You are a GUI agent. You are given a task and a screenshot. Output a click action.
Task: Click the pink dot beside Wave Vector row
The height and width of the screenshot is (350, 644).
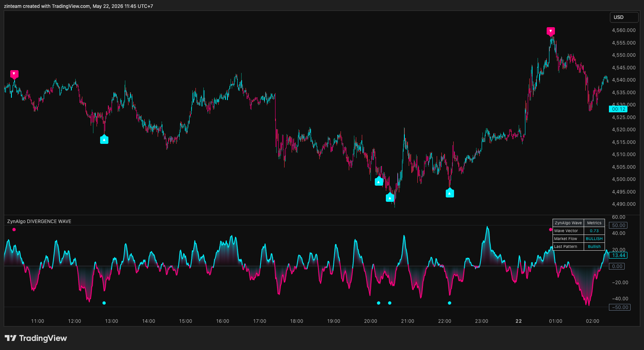551,229
